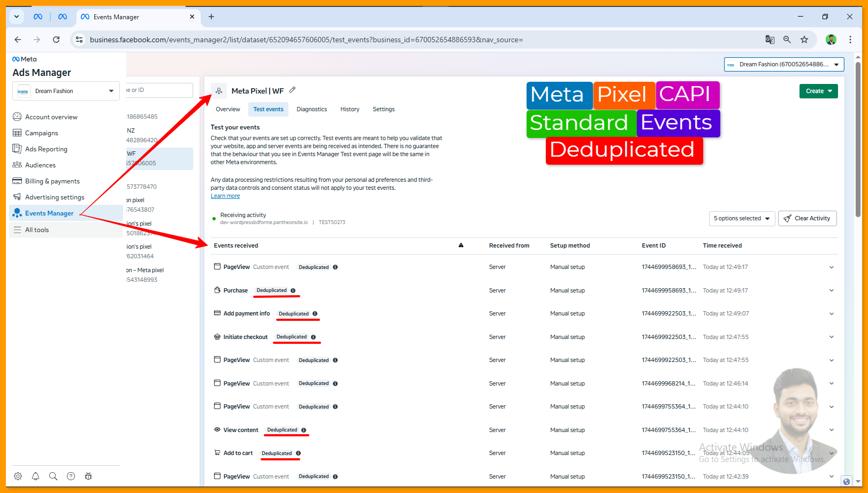Image resolution: width=868 pixels, height=493 pixels.
Task: Open Dream Fashion account dropdown in sidebar
Action: (66, 91)
